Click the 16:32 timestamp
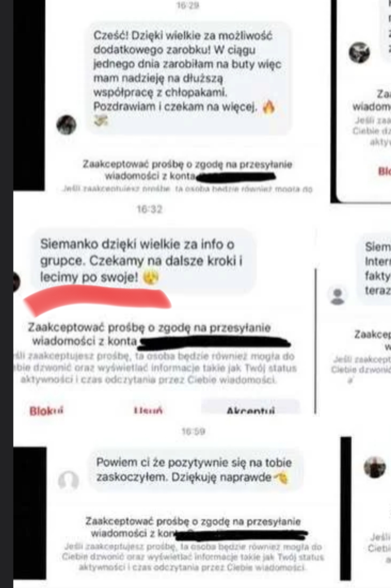Screen dimensions: 391x588 (x=150, y=209)
